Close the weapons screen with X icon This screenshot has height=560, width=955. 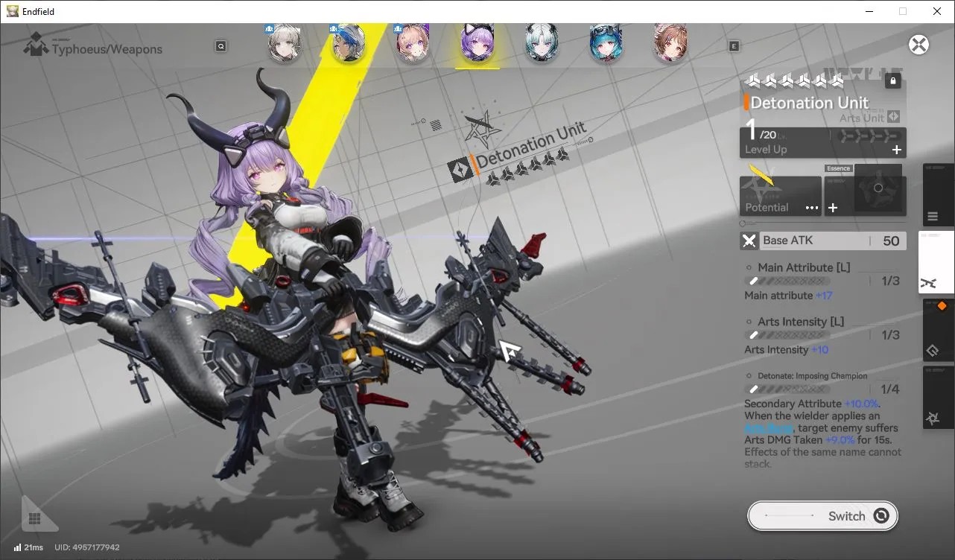[919, 45]
